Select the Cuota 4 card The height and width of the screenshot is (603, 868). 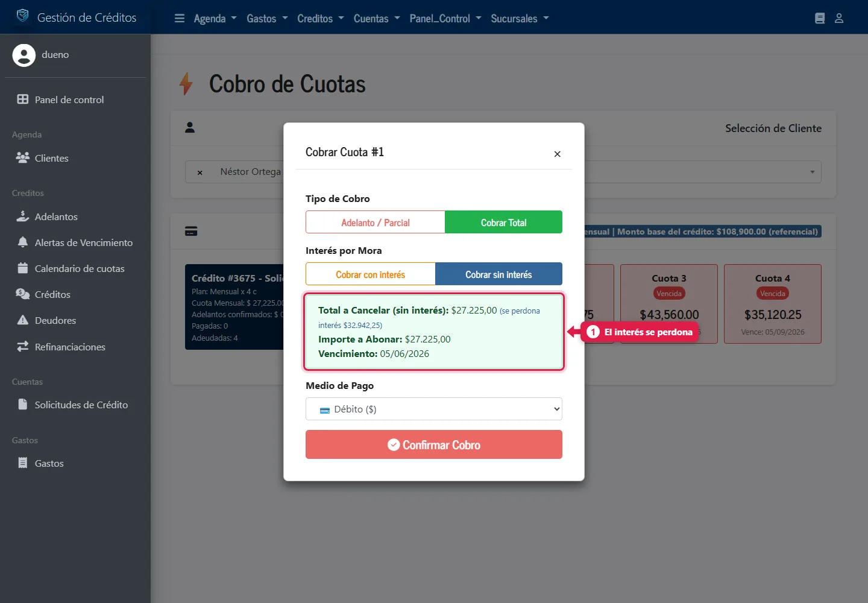[773, 304]
